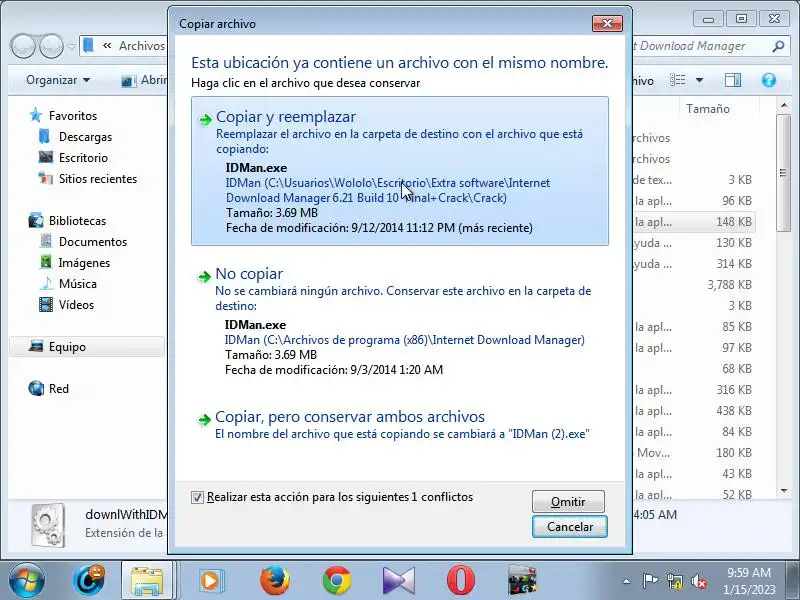Select the 148 KB file row
Viewport: 800px width, 600px height.
[694, 221]
